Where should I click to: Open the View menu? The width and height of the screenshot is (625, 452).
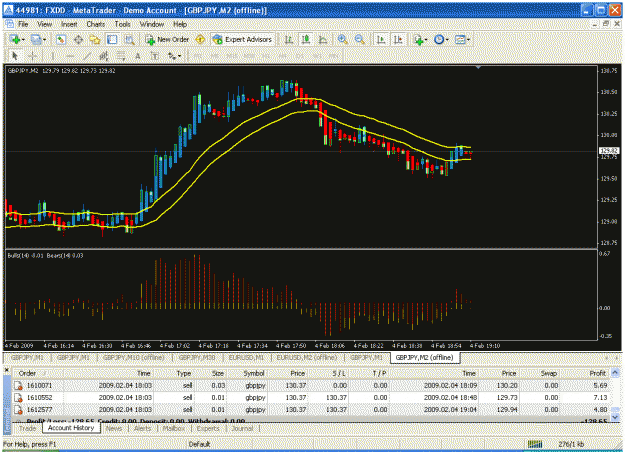[45, 24]
